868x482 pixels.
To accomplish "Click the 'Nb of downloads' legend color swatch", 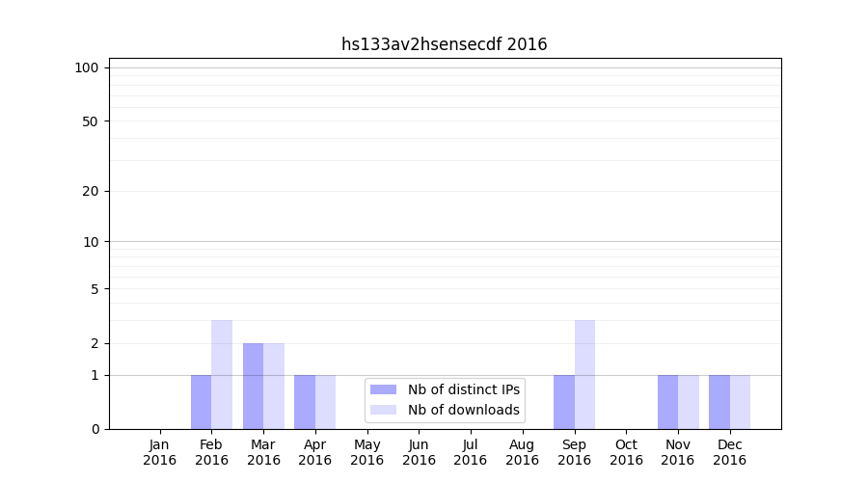I will (383, 410).
